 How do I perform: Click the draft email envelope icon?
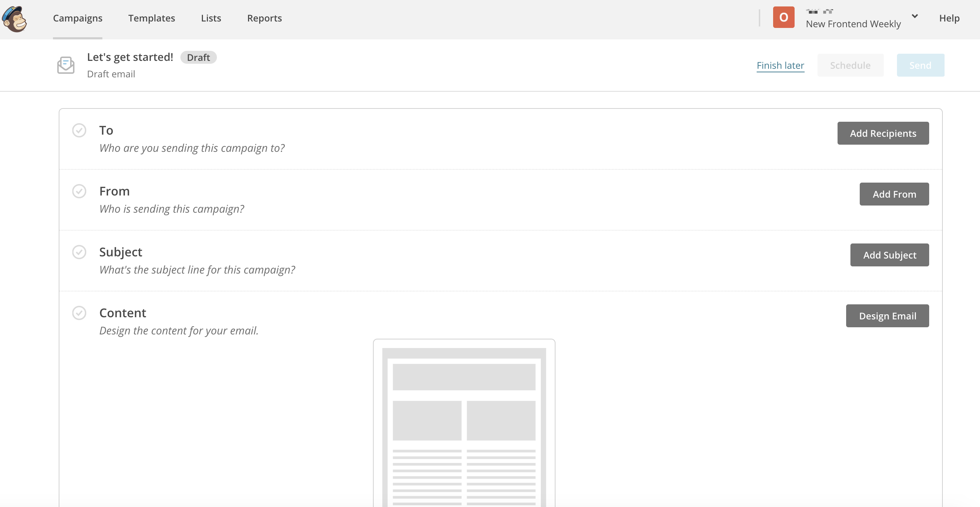(x=66, y=65)
